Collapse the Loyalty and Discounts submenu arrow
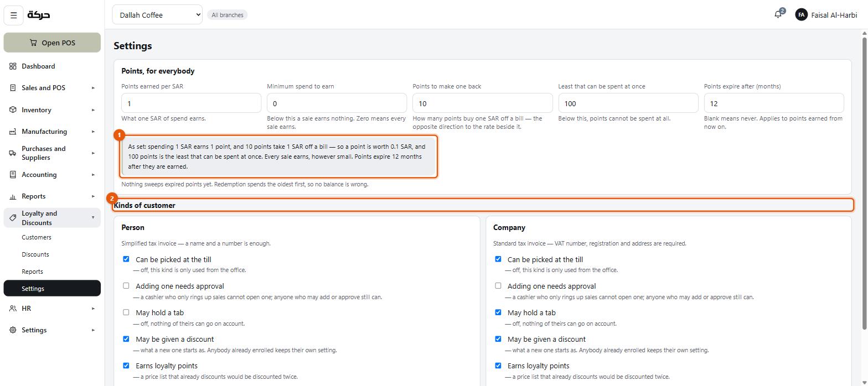The height and width of the screenshot is (386, 868). (93, 218)
